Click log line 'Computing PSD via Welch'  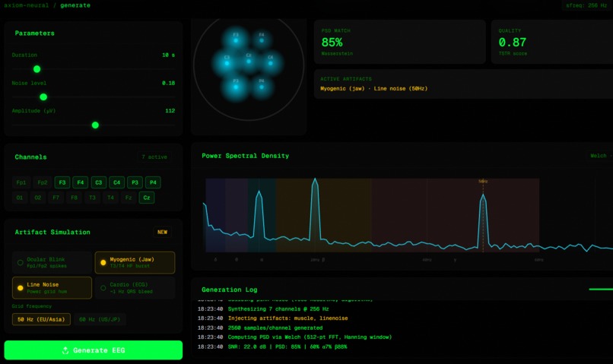(x=310, y=337)
